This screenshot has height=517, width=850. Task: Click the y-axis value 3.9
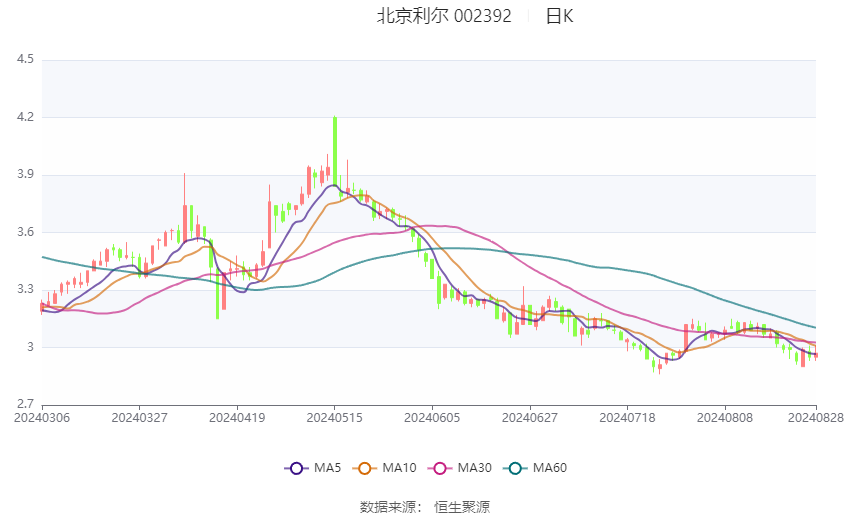click(x=25, y=174)
